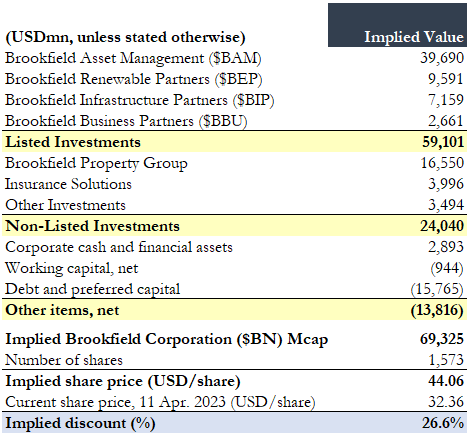The width and height of the screenshot is (471, 437).
Task: Click the Listed Investments subtotal label
Action: pos(73,142)
